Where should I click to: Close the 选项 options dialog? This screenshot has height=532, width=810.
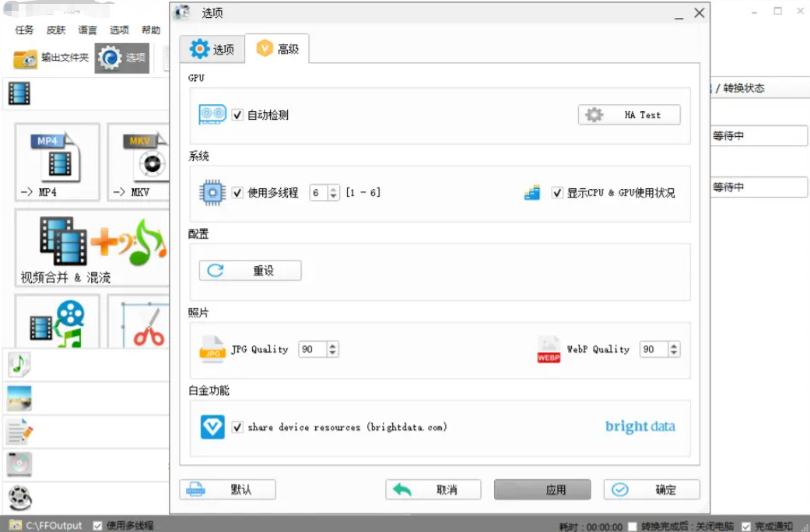[699, 13]
